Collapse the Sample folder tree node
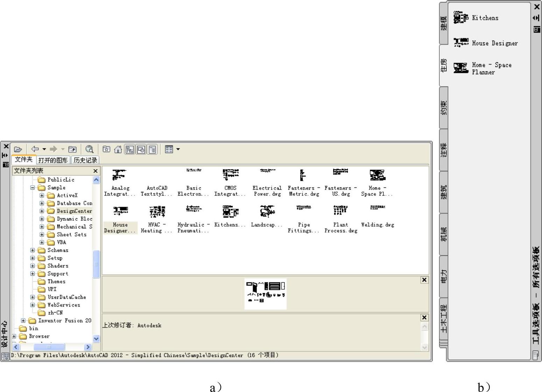This screenshot has width=542, height=392. click(33, 188)
